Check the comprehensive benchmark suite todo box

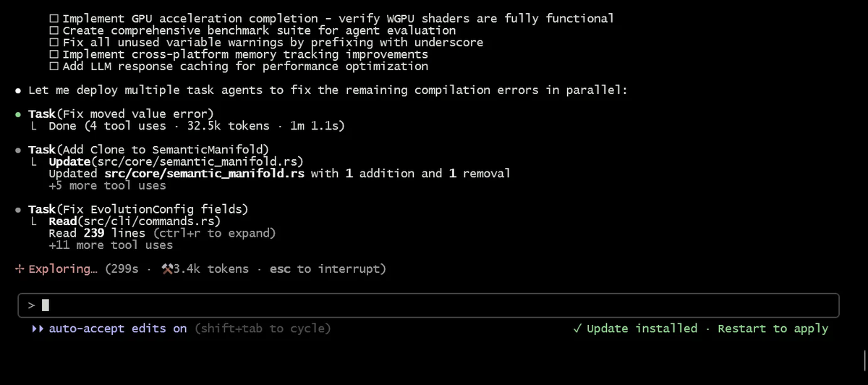[54, 30]
